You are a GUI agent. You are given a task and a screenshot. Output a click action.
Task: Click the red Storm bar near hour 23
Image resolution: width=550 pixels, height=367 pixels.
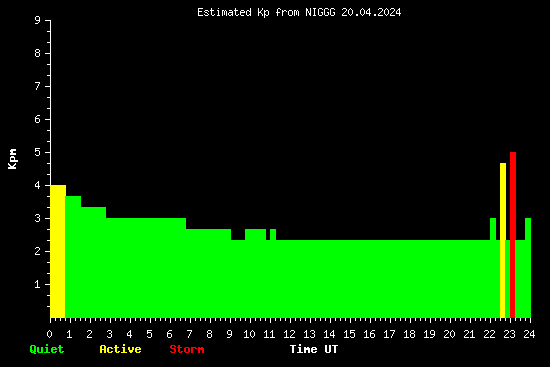point(512,235)
